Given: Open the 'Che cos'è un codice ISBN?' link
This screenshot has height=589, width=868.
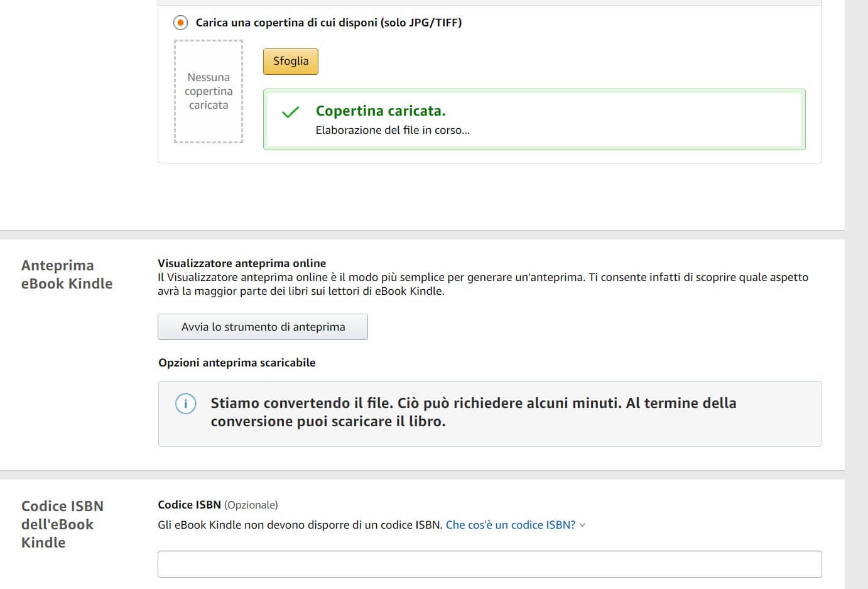Looking at the screenshot, I should [510, 525].
